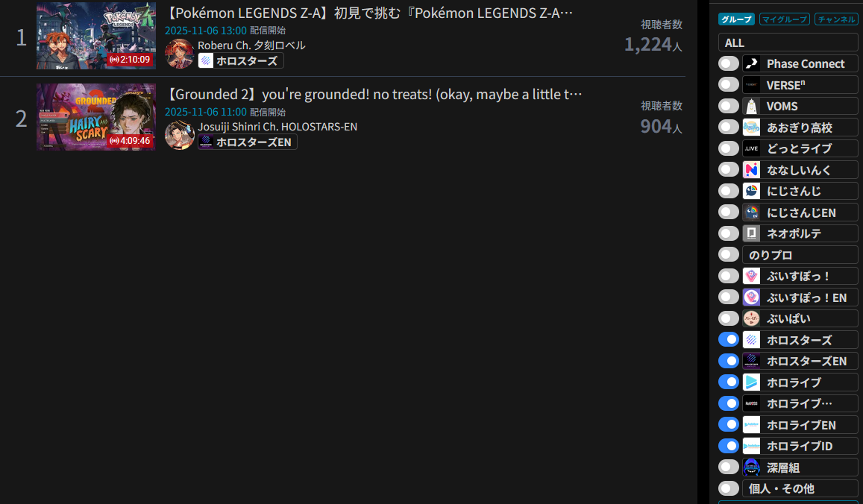Click the 深層組 logo icon

(751, 467)
